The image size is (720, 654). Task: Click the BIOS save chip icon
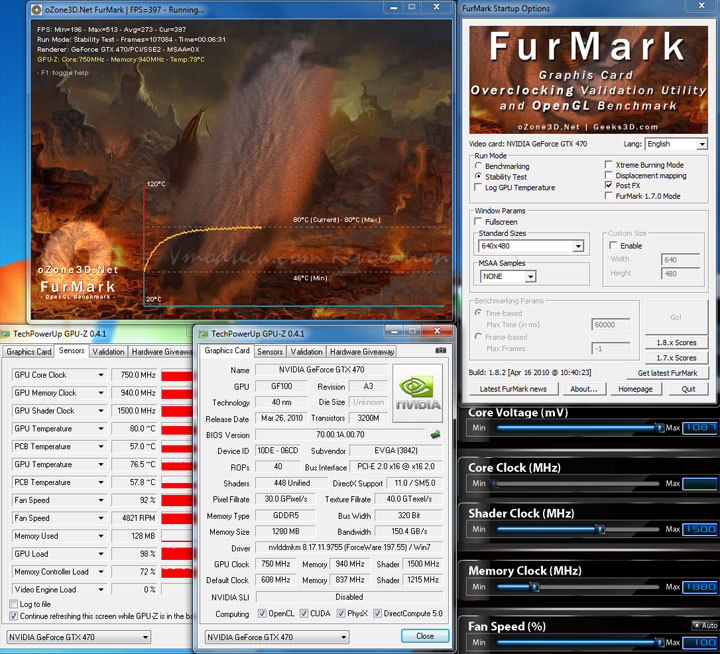pyautogui.click(x=435, y=434)
